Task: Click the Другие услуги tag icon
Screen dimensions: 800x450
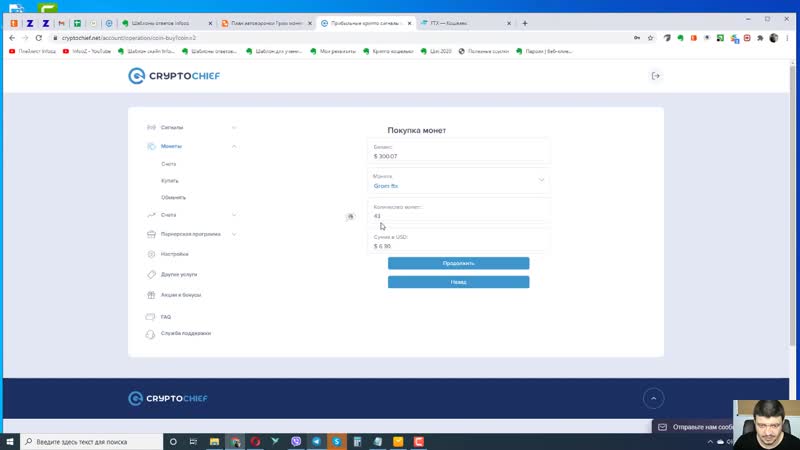Action: (151, 274)
